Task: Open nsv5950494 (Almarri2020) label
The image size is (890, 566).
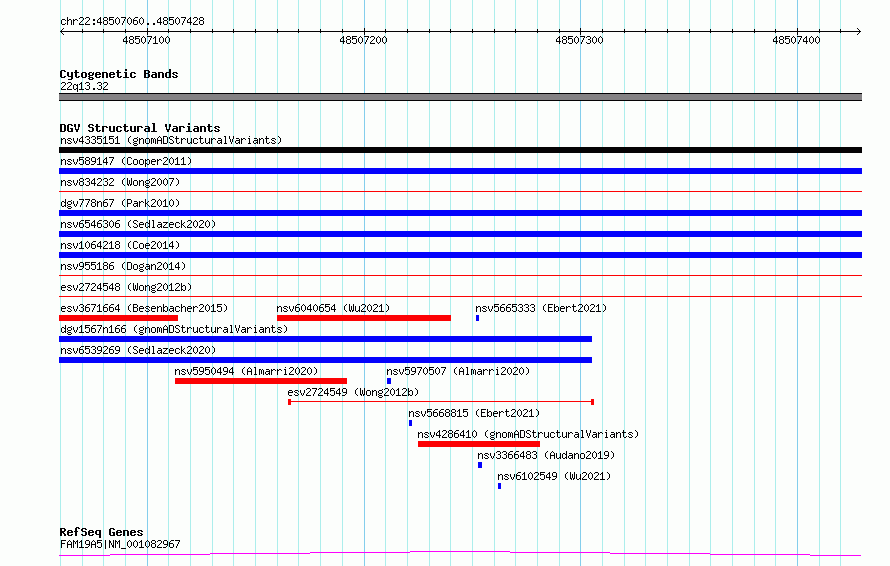Action: point(246,371)
